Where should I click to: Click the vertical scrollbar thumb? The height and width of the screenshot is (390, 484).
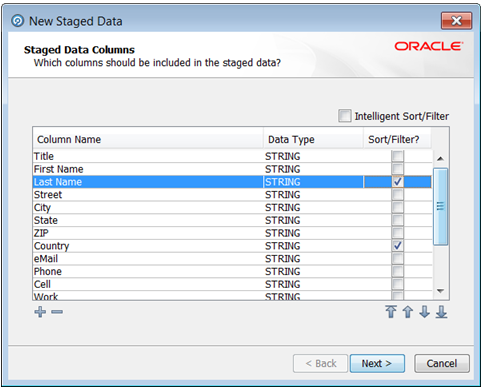pyautogui.click(x=440, y=206)
